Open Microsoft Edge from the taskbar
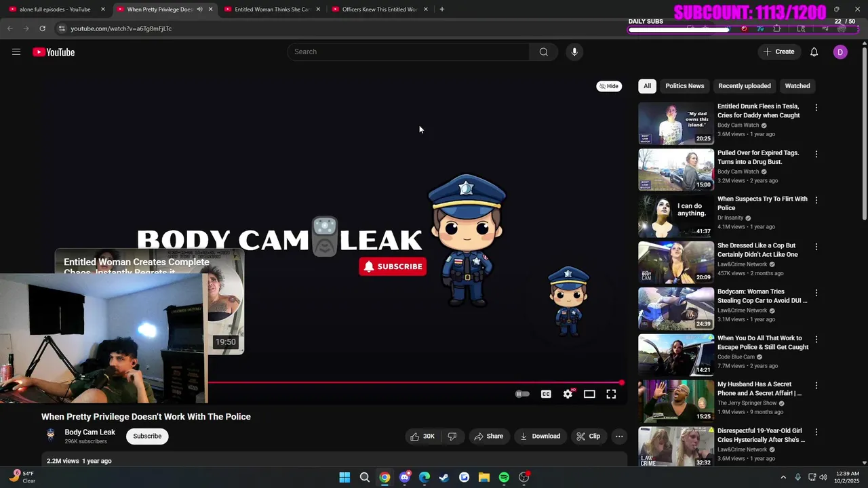The width and height of the screenshot is (868, 488). coord(425,477)
